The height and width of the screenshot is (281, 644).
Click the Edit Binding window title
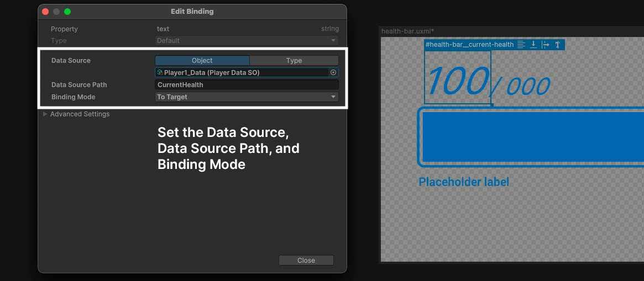192,12
